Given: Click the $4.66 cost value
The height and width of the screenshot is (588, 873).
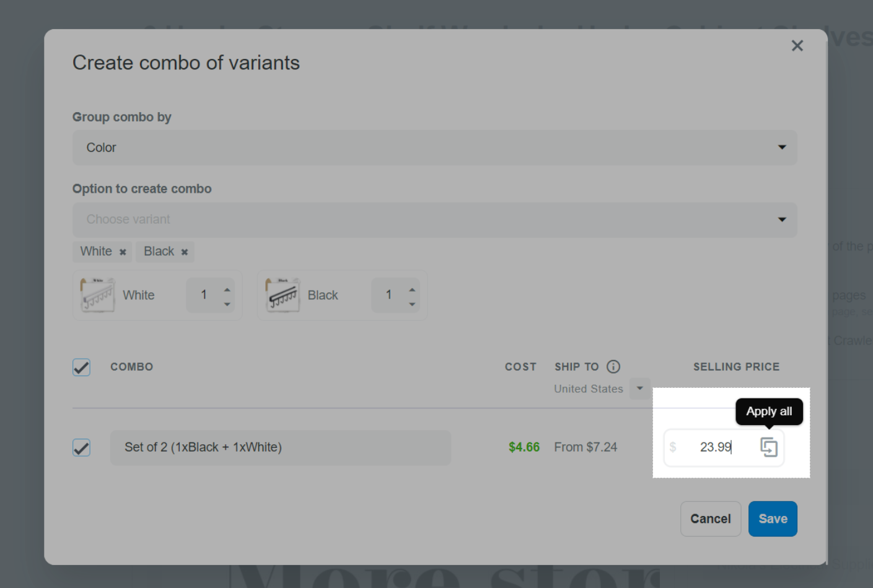Looking at the screenshot, I should tap(524, 447).
